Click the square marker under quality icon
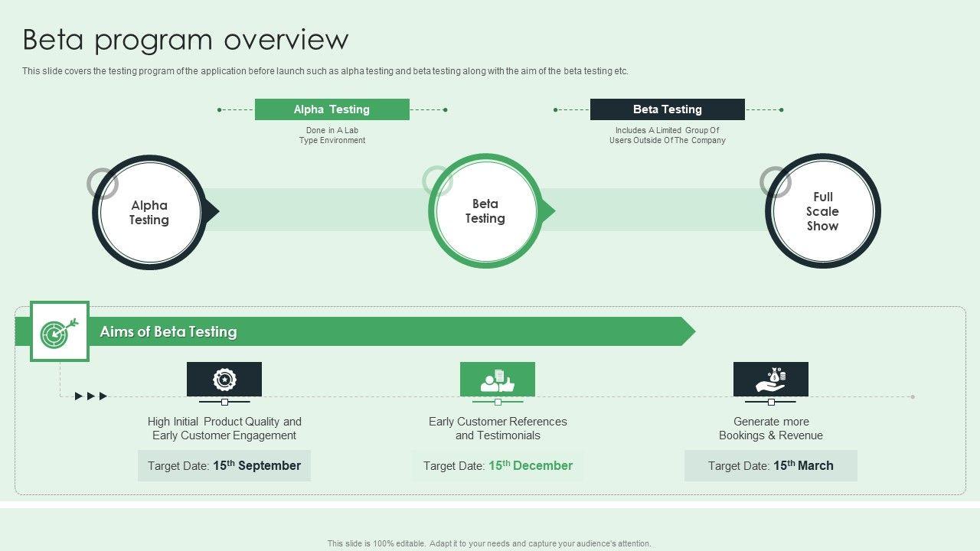 (224, 402)
